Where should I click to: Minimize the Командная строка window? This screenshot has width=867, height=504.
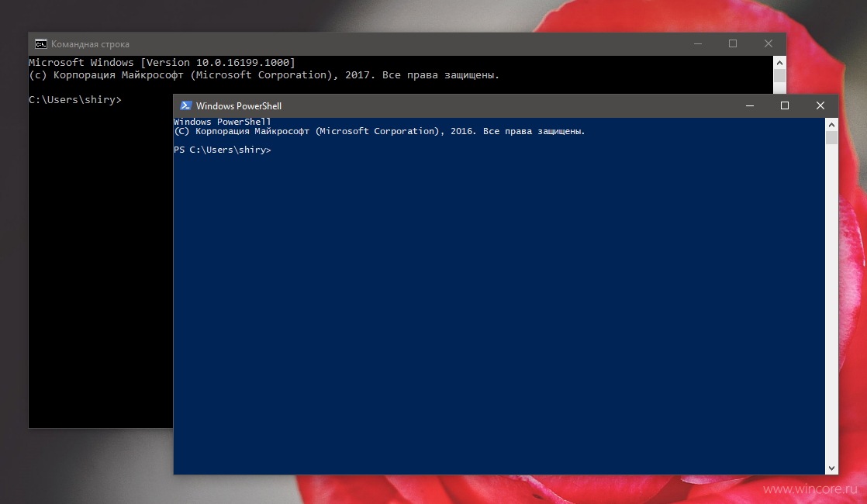698,43
